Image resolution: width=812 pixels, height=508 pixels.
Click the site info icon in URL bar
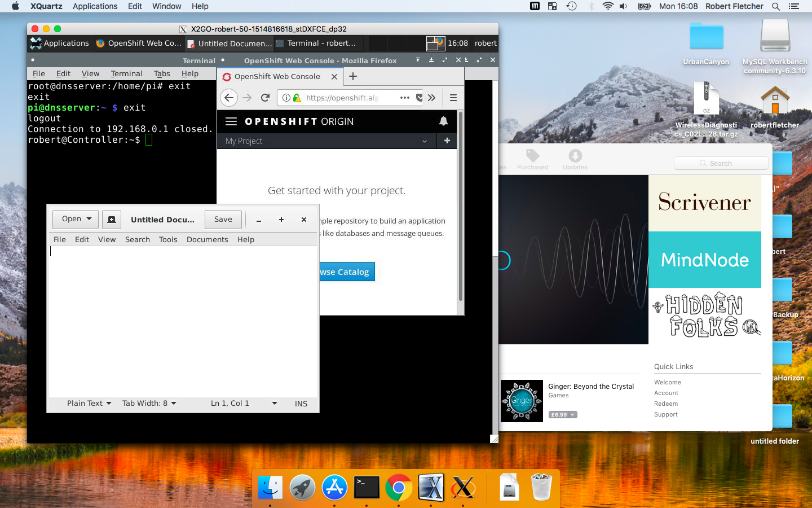click(x=286, y=98)
